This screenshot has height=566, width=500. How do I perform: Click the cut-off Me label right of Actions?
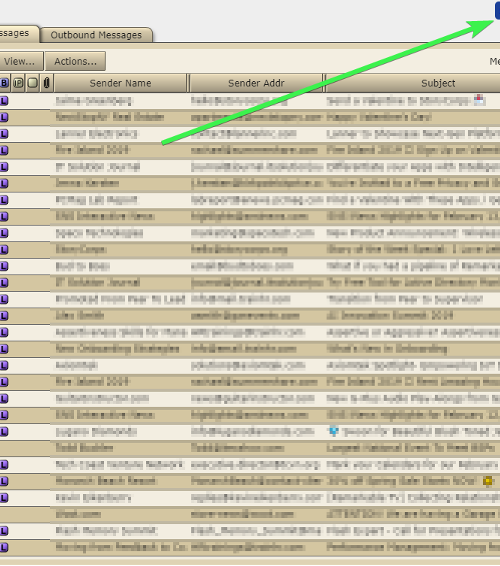495,61
